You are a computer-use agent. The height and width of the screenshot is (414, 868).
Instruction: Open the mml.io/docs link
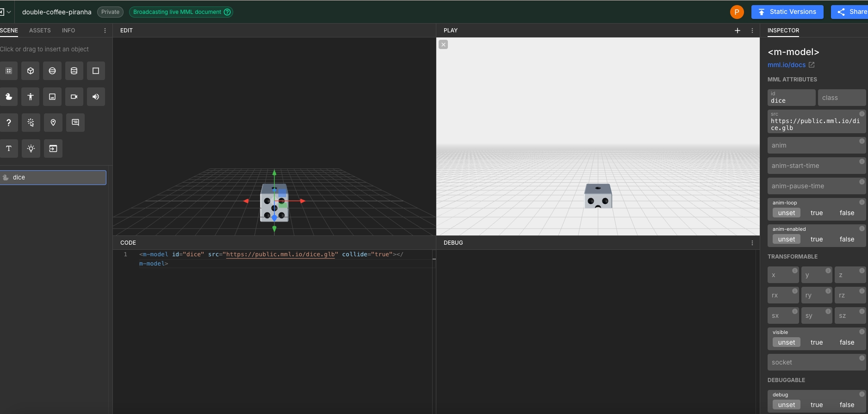coord(787,65)
